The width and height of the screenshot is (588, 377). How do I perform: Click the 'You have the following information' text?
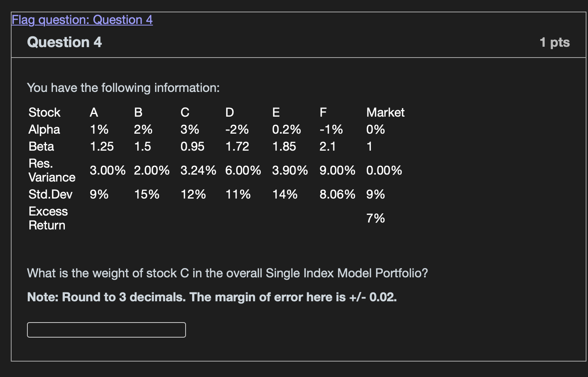[123, 88]
